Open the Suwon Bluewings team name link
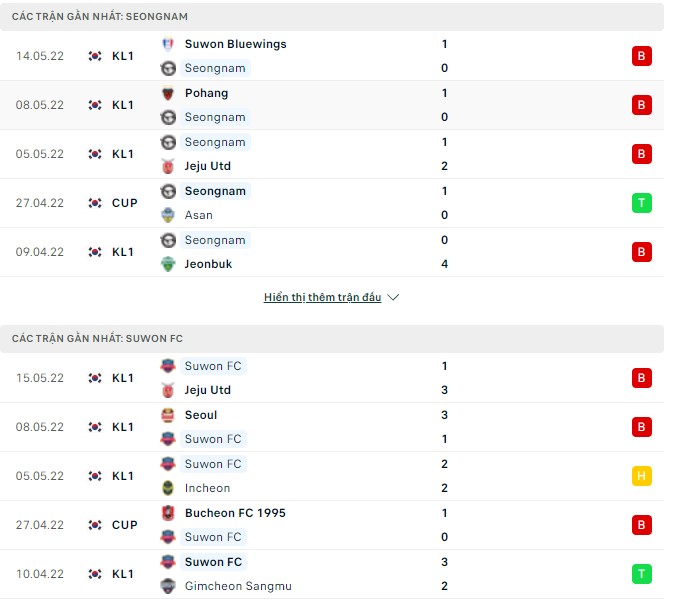This screenshot has width=675, height=600. click(235, 44)
